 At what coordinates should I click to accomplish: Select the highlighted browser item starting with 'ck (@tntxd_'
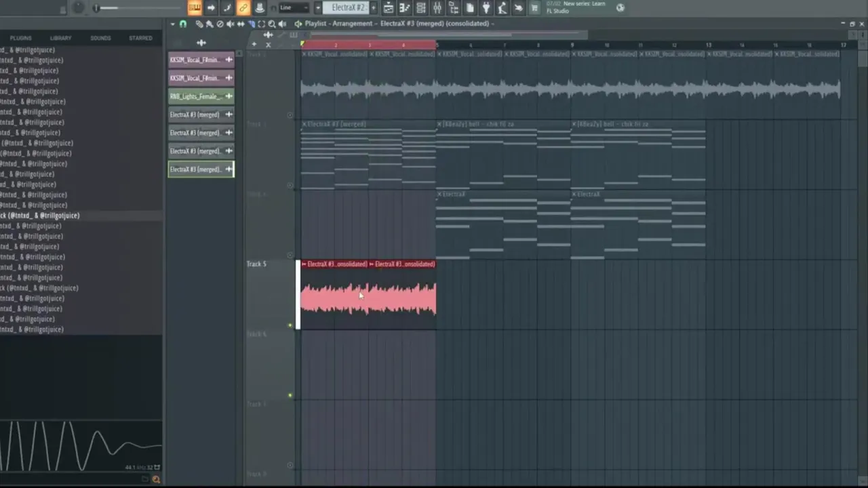pos(81,216)
